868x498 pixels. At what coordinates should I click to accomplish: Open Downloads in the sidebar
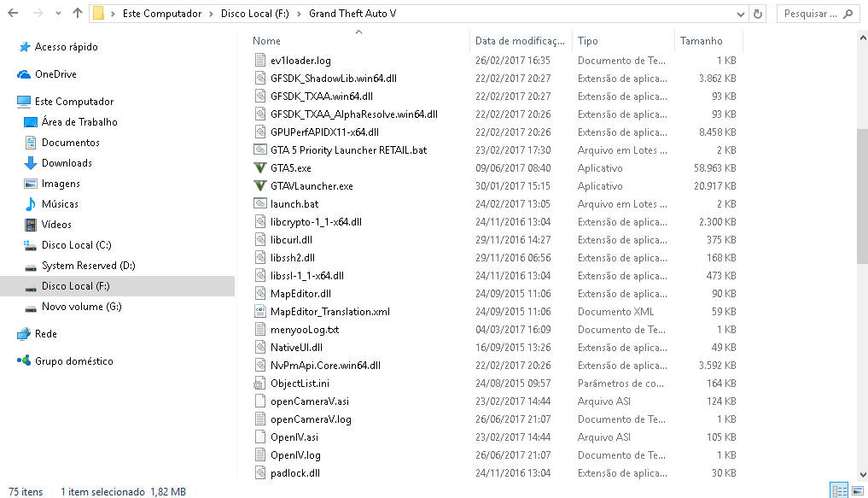coord(67,163)
